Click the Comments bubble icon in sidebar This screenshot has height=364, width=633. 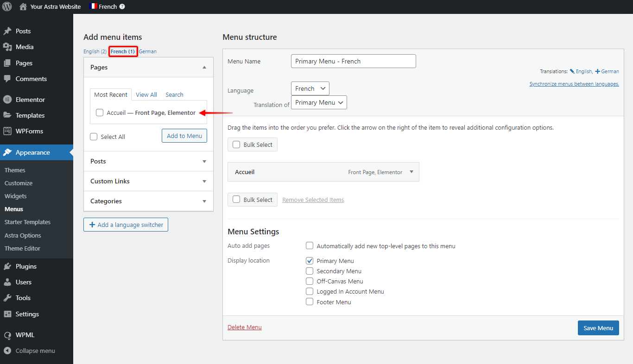(7, 79)
